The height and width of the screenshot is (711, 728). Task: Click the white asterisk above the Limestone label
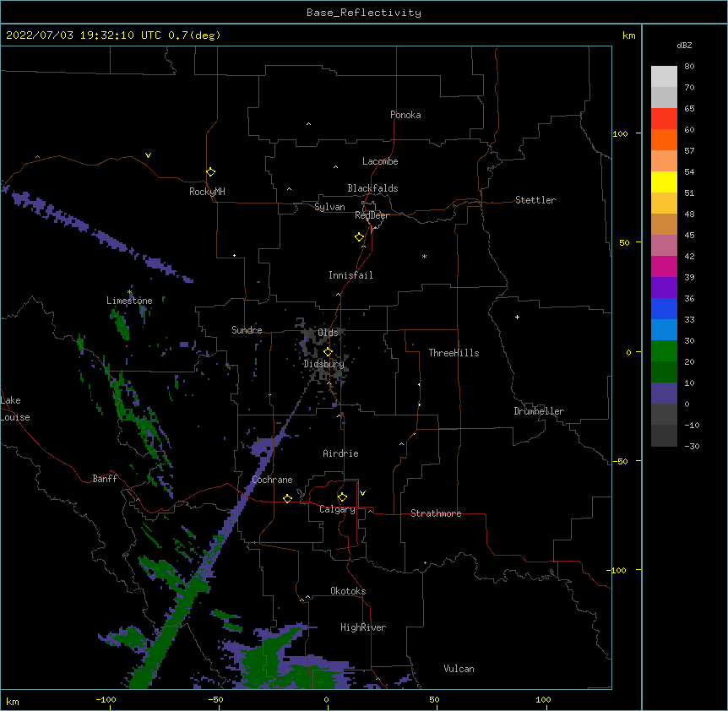click(x=129, y=292)
